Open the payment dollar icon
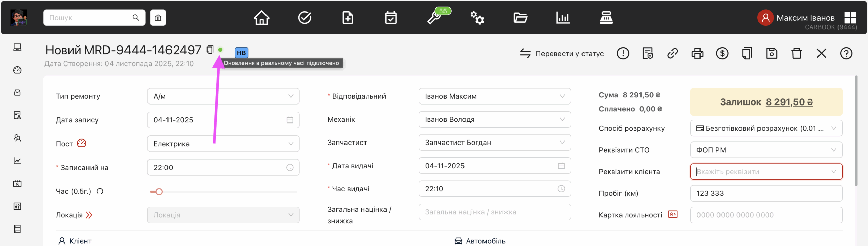This screenshot has height=246, width=868. click(x=722, y=53)
